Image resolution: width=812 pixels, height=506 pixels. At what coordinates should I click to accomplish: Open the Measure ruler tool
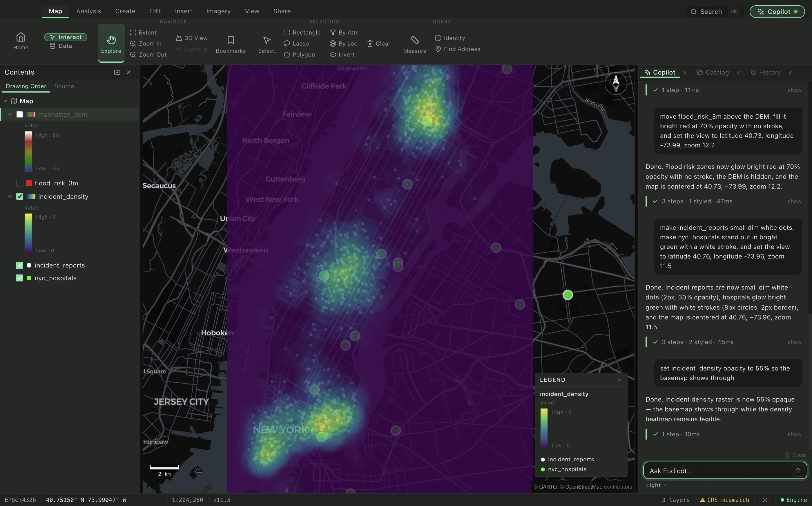(415, 44)
